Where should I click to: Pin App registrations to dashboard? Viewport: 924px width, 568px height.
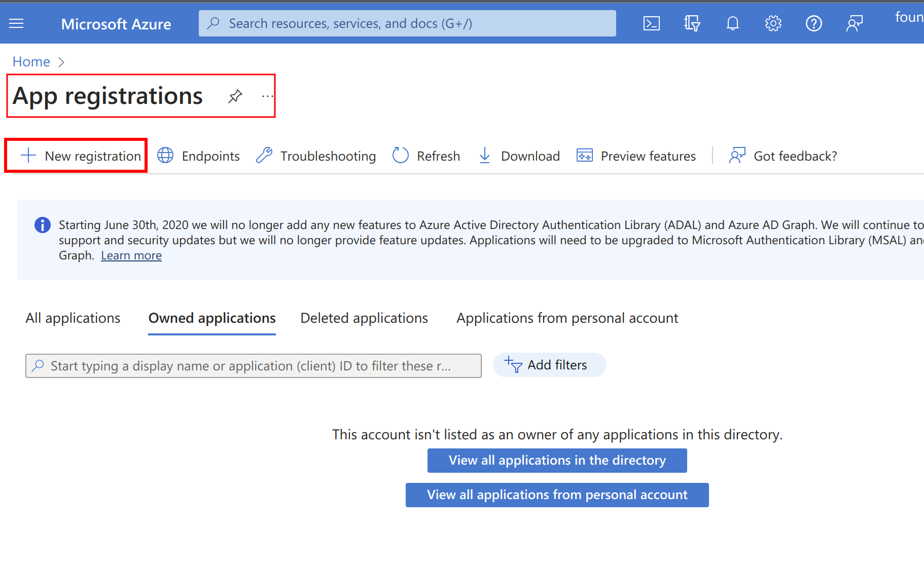click(235, 96)
